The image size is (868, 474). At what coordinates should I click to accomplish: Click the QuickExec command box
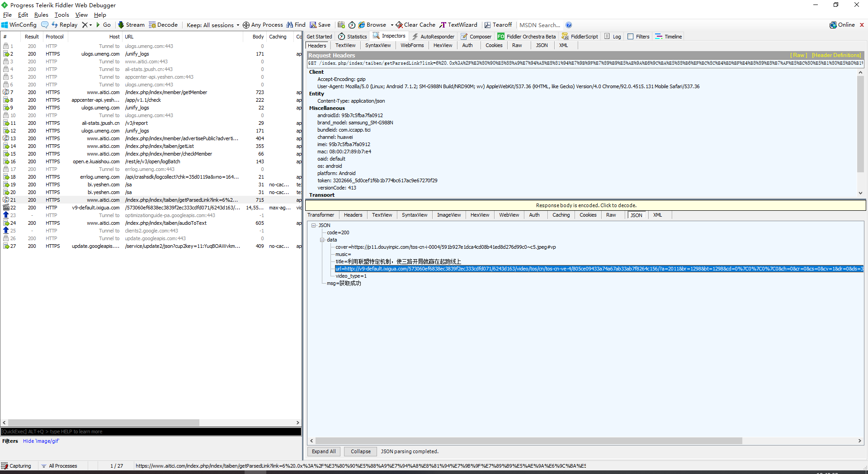151,431
